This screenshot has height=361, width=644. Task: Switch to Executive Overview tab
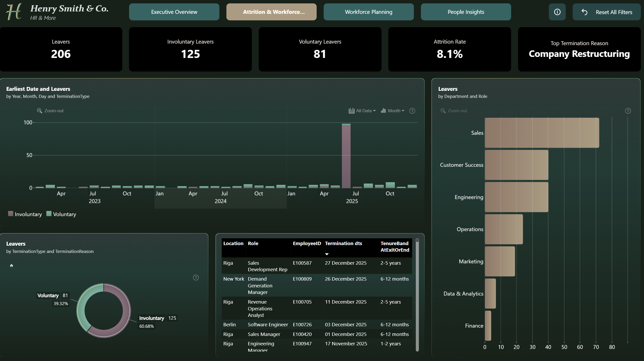[174, 12]
